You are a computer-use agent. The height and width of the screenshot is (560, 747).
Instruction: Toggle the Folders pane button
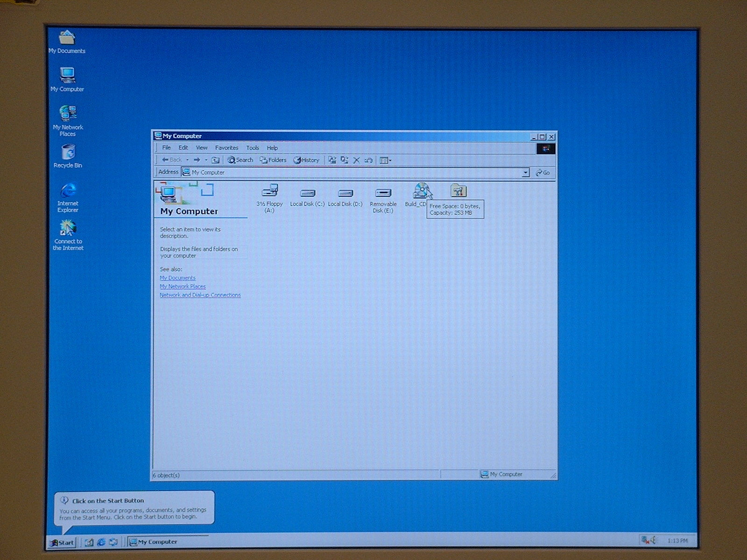pos(273,160)
